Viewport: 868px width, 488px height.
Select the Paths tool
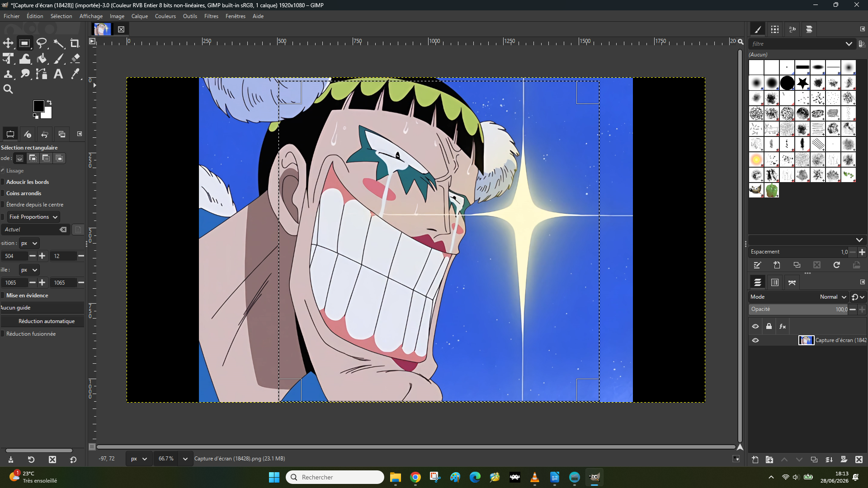42,74
